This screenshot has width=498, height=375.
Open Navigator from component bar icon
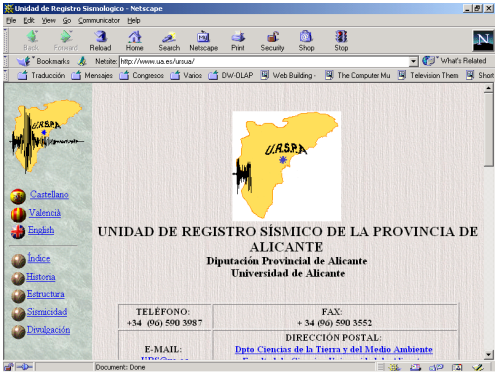pos(394,367)
